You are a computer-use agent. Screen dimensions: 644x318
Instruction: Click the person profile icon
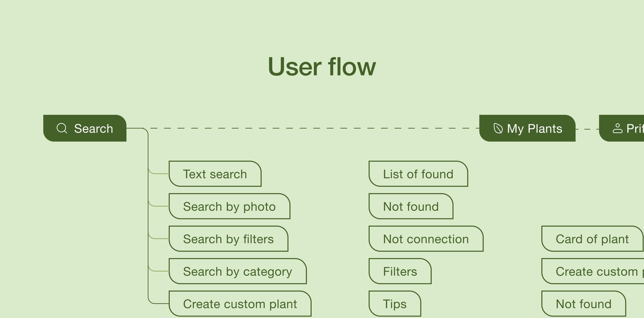pyautogui.click(x=617, y=129)
